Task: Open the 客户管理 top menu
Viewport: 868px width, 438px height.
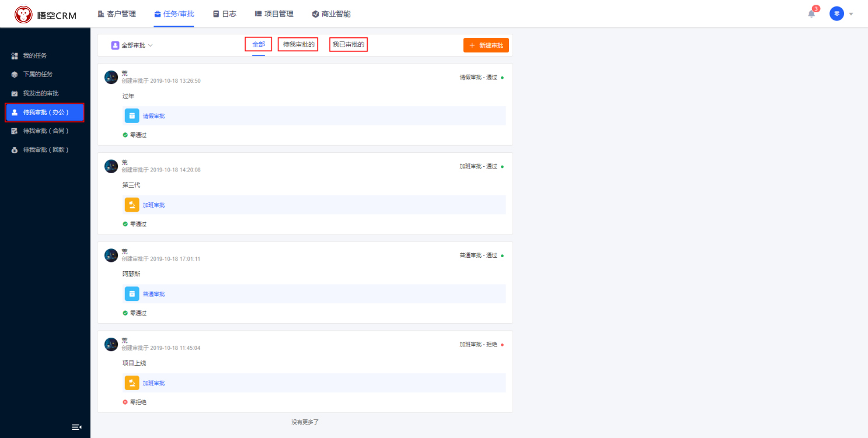Action: pos(117,14)
